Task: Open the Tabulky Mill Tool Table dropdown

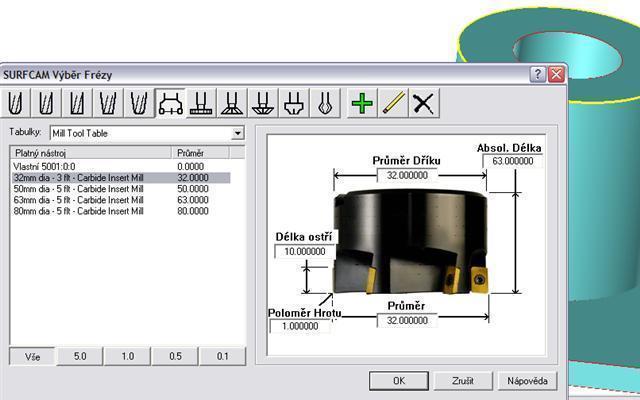Action: pyautogui.click(x=238, y=133)
